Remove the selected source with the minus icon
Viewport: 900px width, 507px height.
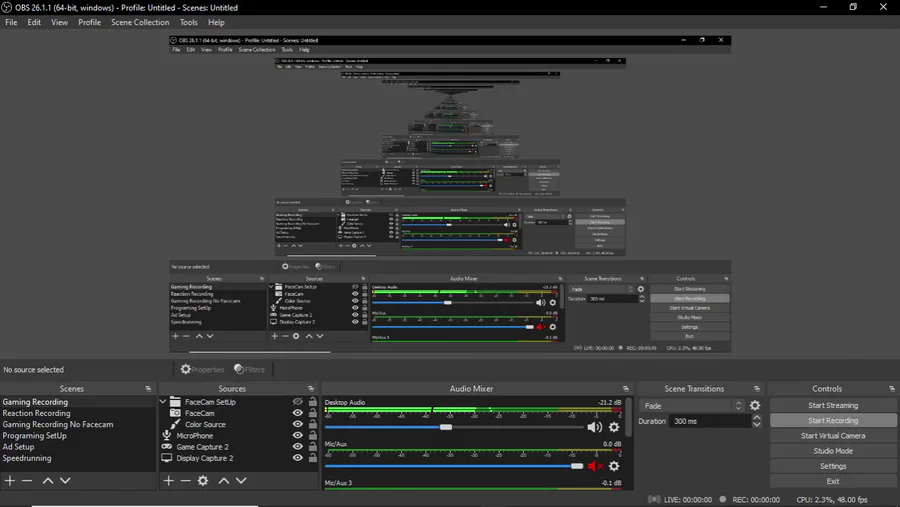point(185,481)
